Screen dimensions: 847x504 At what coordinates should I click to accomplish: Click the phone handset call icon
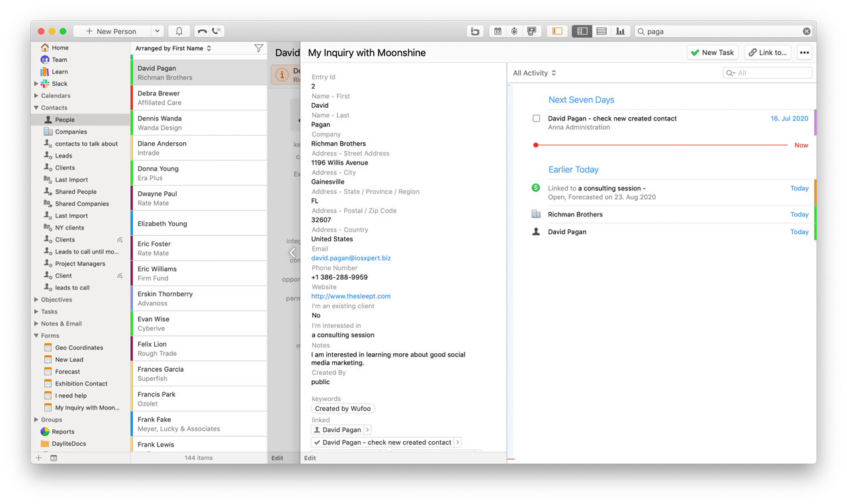click(202, 31)
